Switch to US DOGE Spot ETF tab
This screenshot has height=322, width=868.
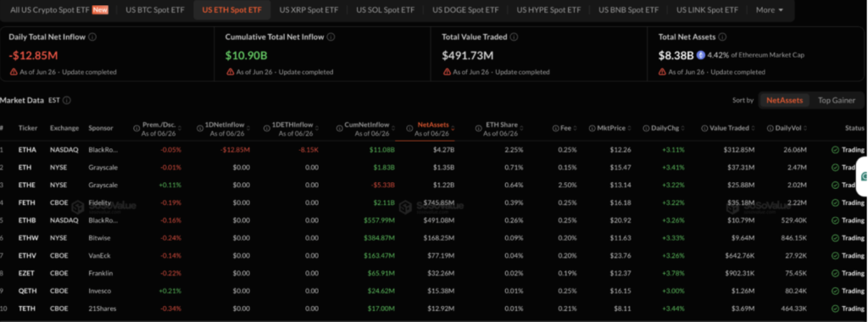click(x=465, y=10)
